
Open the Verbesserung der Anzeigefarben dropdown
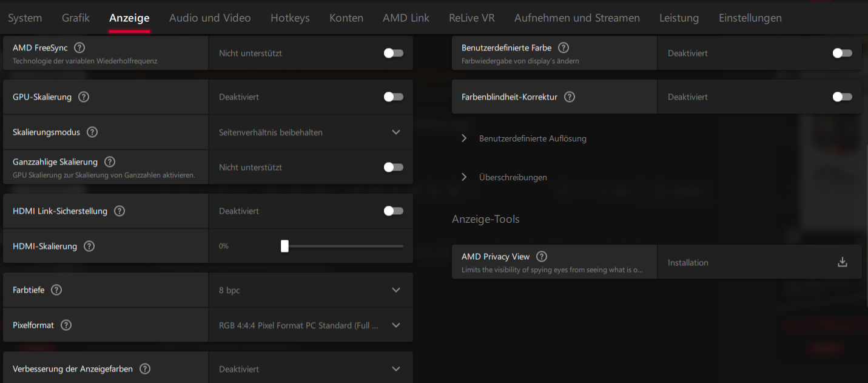click(x=396, y=368)
